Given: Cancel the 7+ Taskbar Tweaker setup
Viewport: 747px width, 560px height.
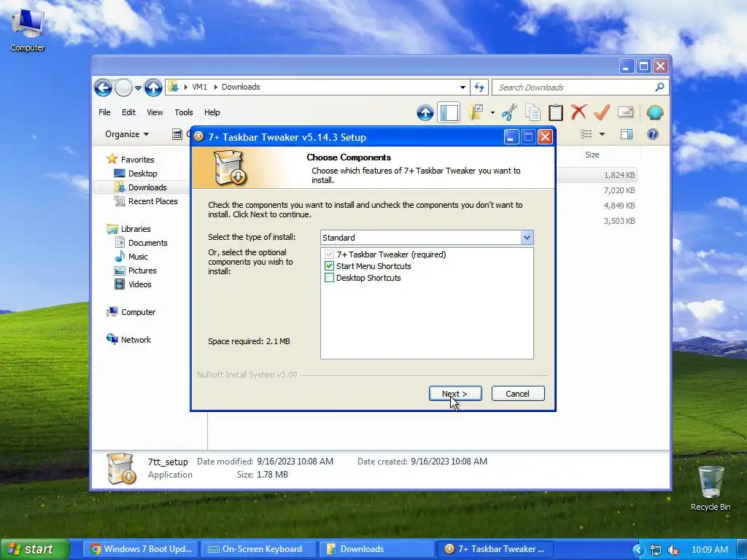Looking at the screenshot, I should coord(518,393).
